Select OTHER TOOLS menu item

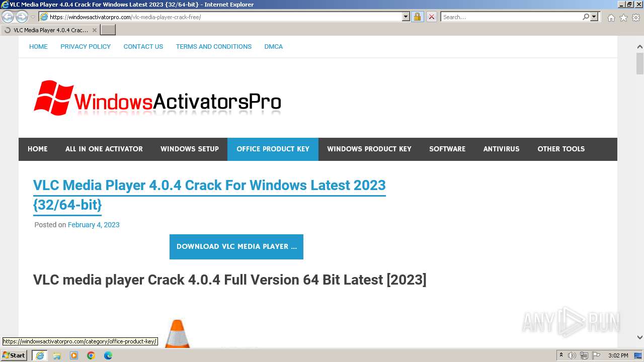click(x=561, y=149)
